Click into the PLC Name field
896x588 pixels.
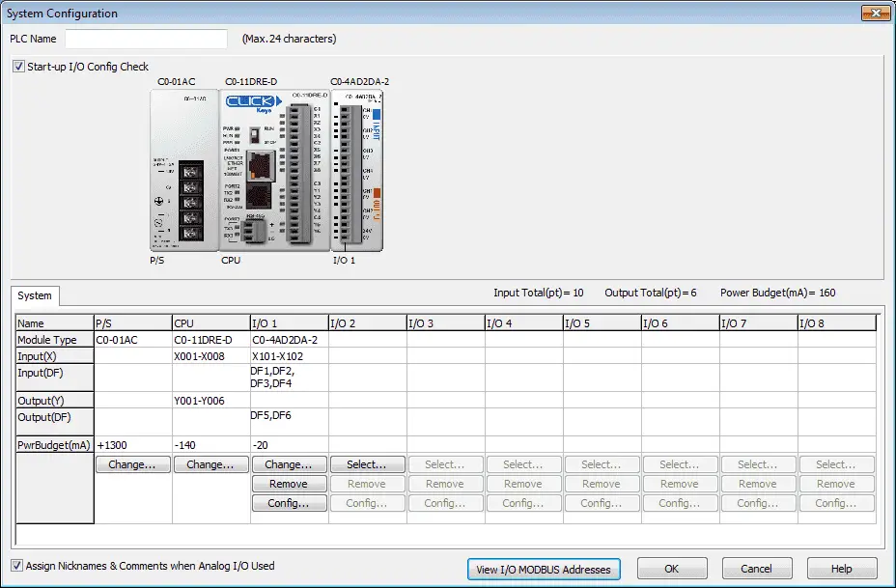point(147,39)
